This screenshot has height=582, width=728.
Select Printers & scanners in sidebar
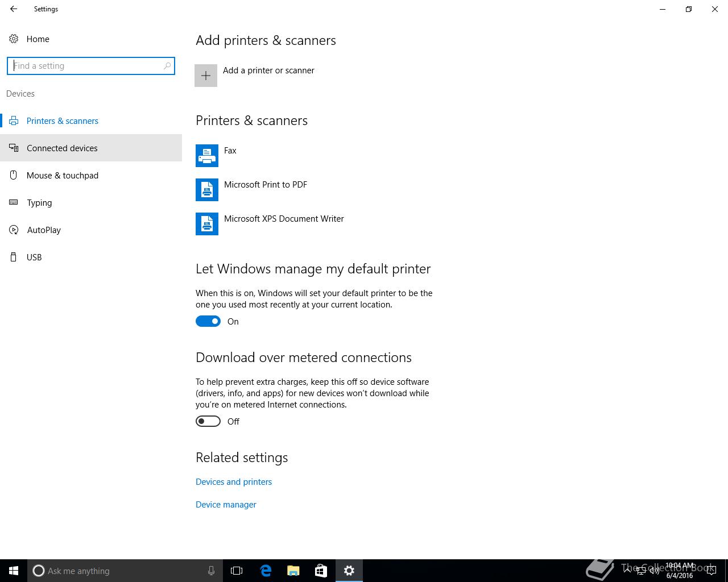[91, 120]
